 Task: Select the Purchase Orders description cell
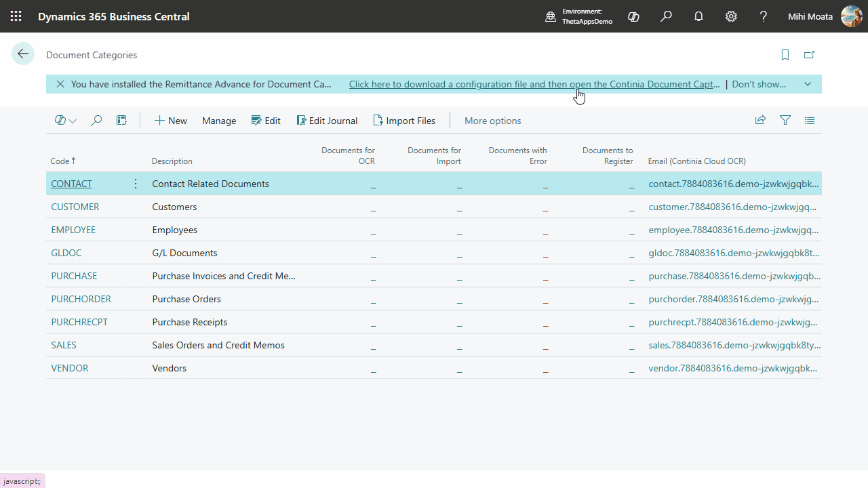(186, 299)
